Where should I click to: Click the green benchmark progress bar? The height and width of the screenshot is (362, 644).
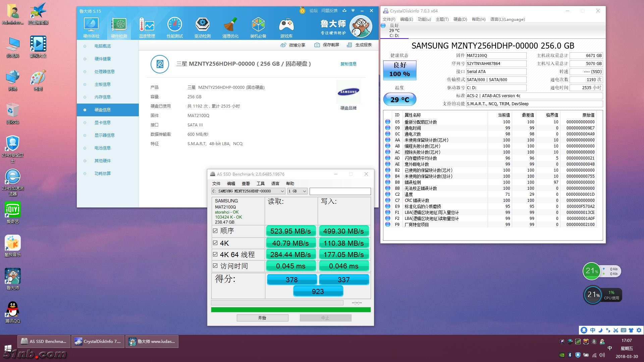point(290,310)
